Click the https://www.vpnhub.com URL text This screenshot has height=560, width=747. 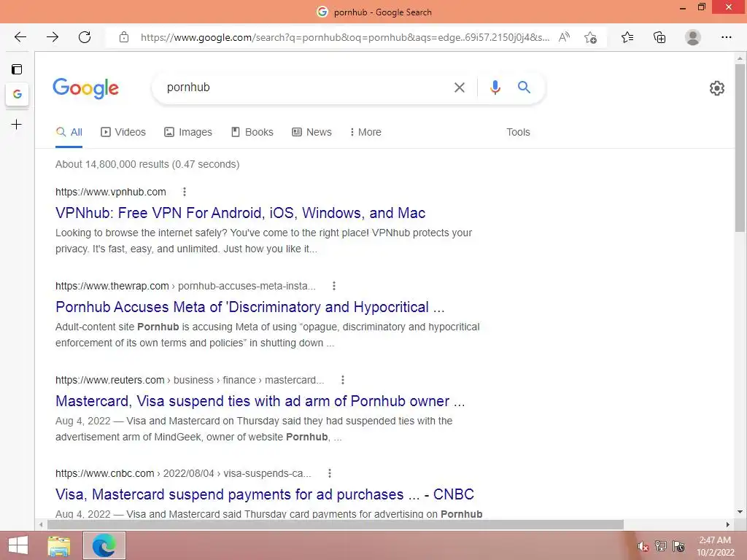111,192
